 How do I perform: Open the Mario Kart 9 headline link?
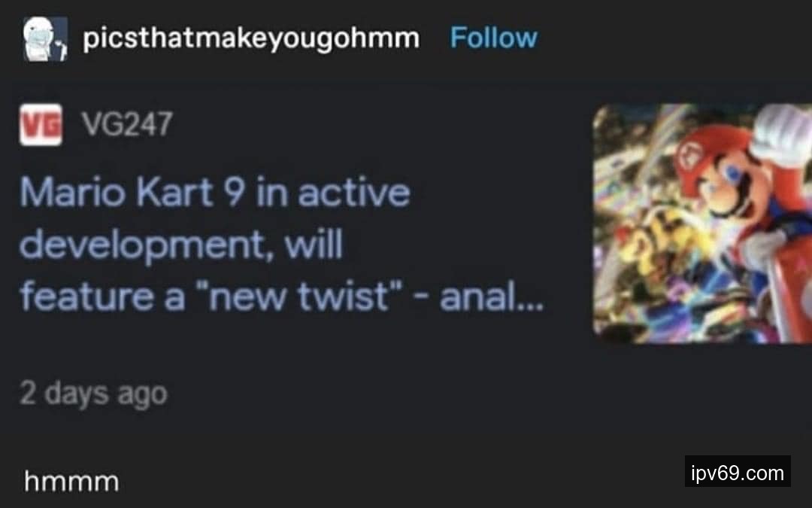pyautogui.click(x=282, y=245)
